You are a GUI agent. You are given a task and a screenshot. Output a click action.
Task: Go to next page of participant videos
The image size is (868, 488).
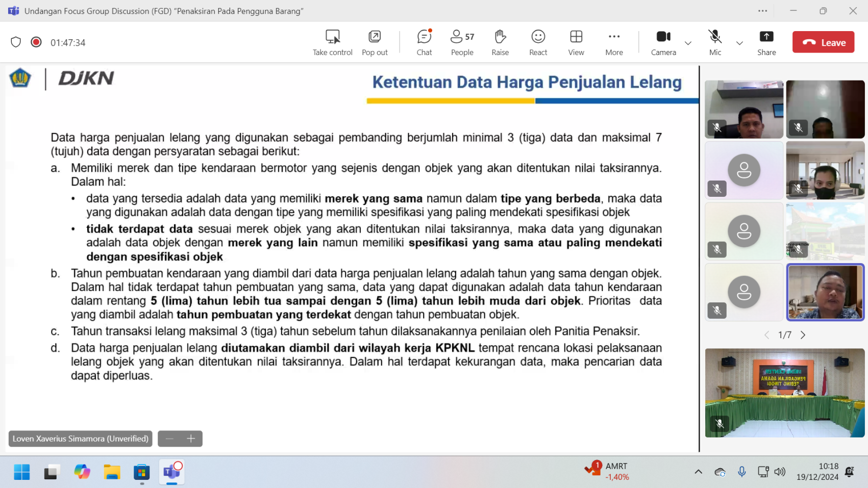pyautogui.click(x=803, y=335)
